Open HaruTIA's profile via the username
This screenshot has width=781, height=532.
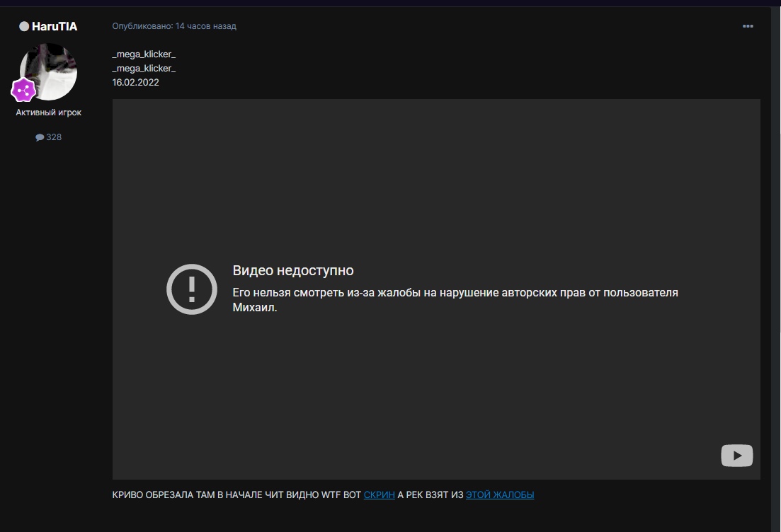[55, 27]
